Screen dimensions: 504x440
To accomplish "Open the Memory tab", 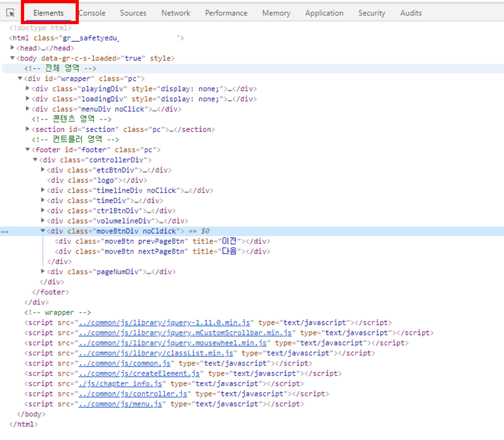I will (277, 13).
